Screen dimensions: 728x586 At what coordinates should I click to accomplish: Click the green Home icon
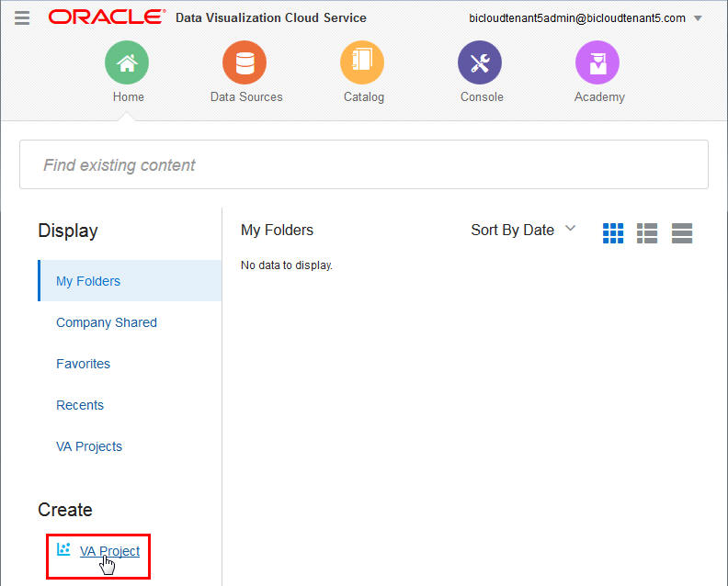[127, 62]
